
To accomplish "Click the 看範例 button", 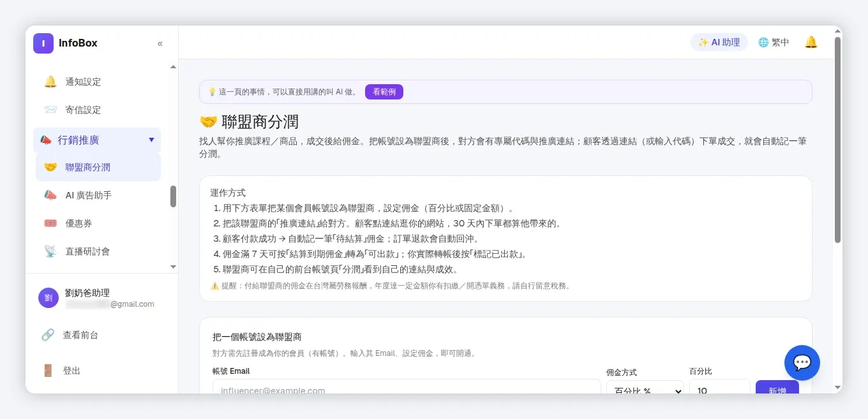I will point(384,92).
